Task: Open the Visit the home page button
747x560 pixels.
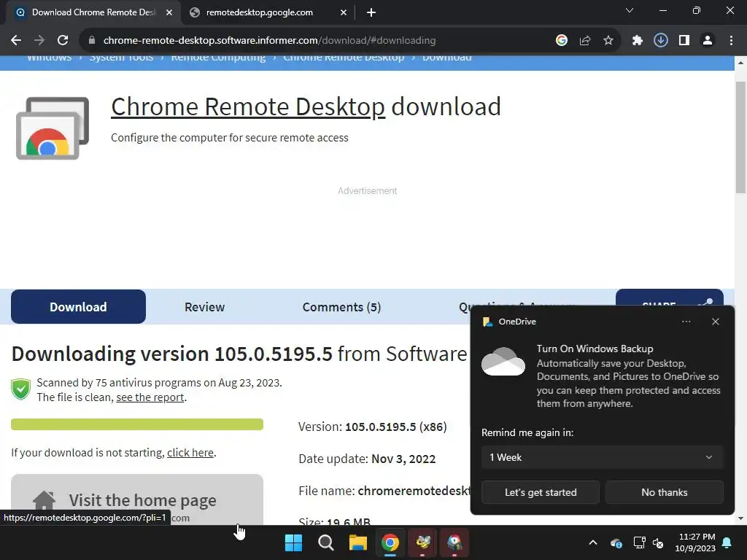Action: [137, 499]
